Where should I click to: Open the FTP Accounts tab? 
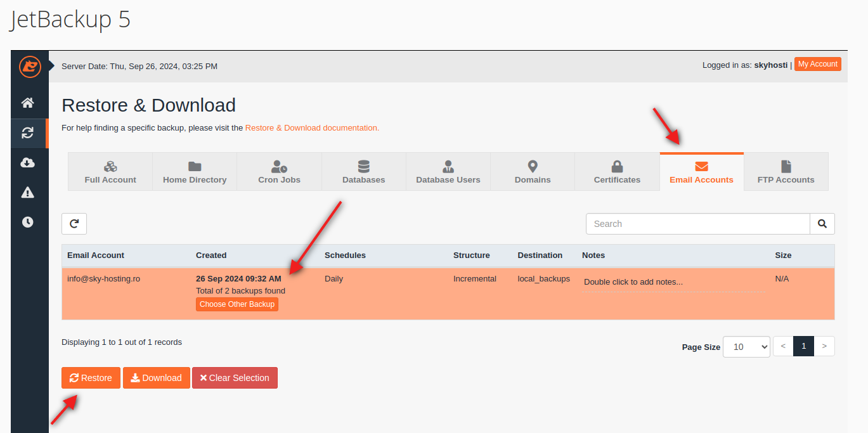786,172
